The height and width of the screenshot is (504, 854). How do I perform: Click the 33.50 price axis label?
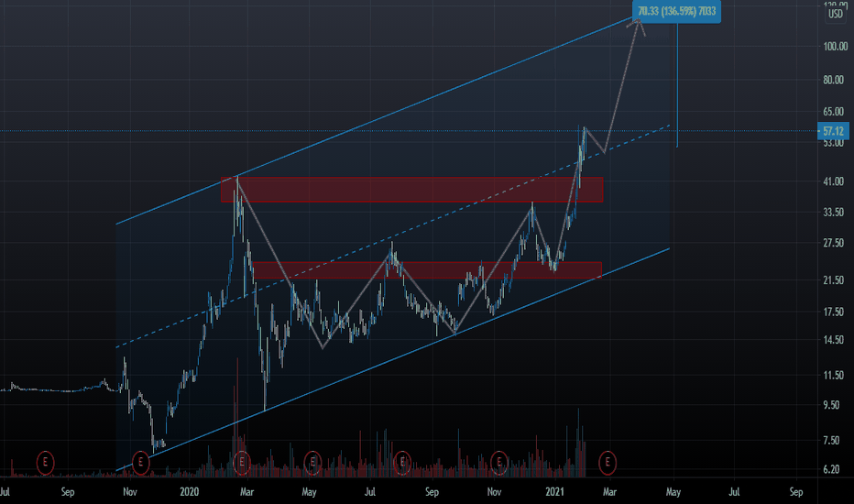[x=834, y=212]
